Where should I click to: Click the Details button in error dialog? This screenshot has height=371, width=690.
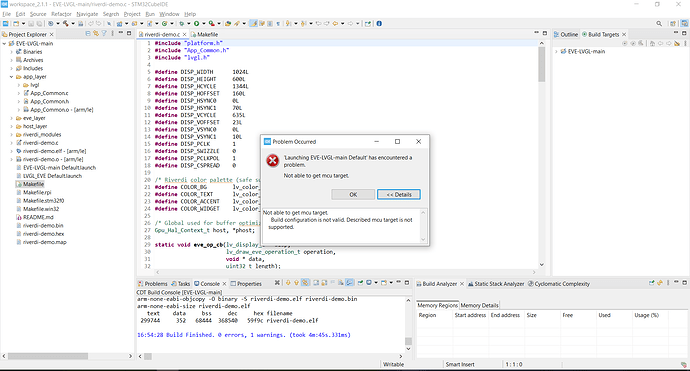pyautogui.click(x=399, y=195)
